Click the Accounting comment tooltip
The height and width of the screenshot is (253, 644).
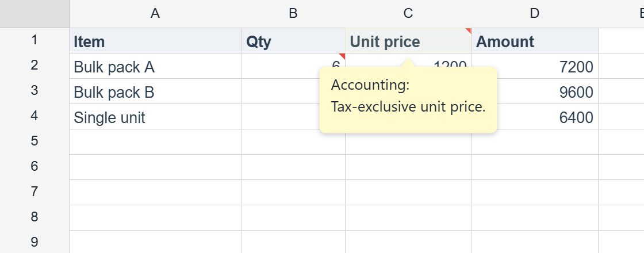click(408, 100)
